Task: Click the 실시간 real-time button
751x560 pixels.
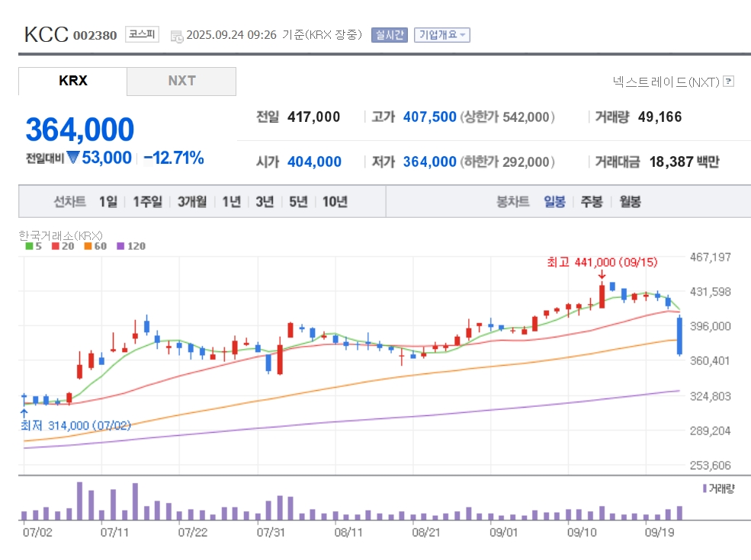Action: point(390,35)
